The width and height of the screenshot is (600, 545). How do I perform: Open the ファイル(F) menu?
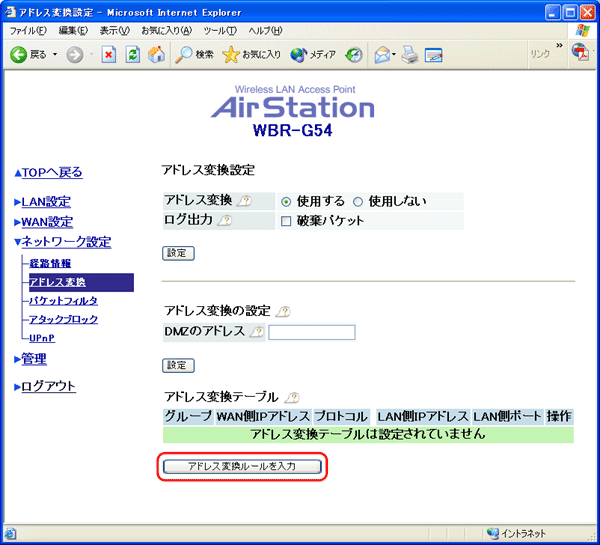(28, 31)
